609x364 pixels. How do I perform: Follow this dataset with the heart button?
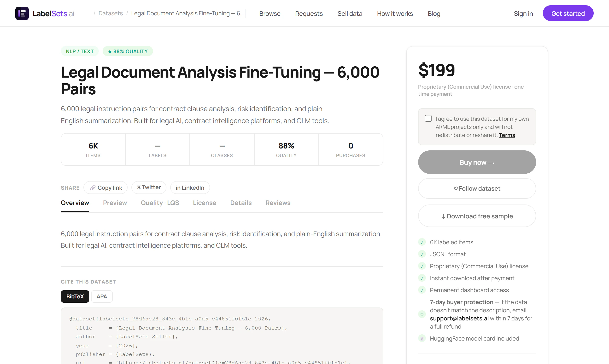[x=477, y=188]
